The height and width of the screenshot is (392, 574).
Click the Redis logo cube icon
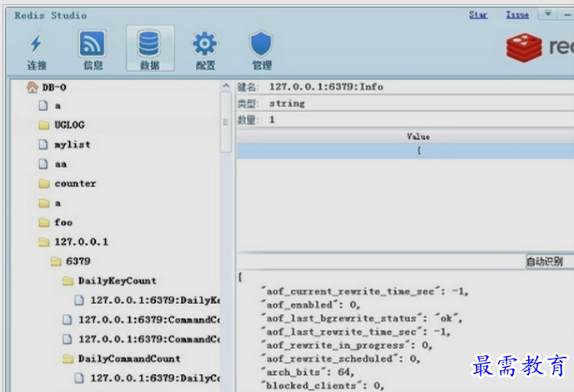point(524,48)
